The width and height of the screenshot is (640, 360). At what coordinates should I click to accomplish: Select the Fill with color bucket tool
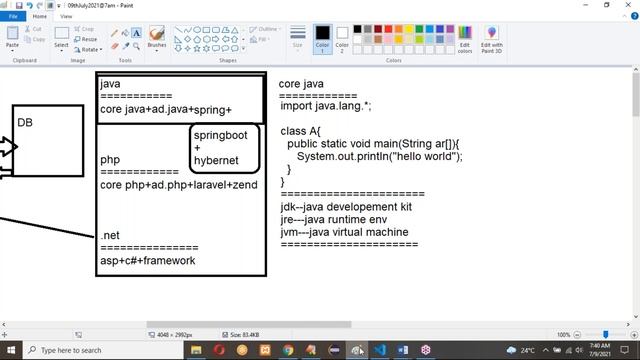pos(125,33)
